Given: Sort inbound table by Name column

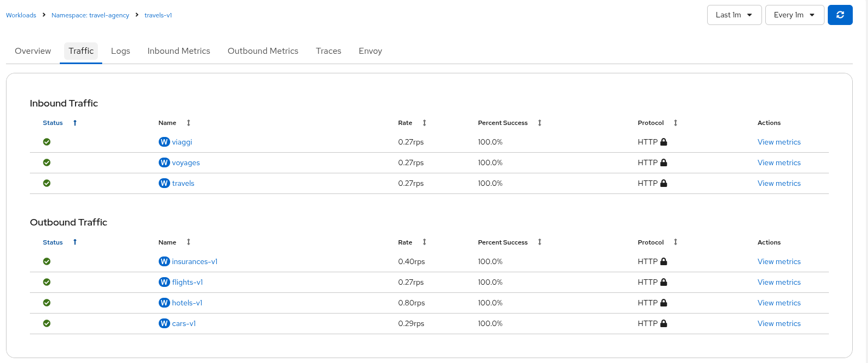Looking at the screenshot, I should [189, 123].
